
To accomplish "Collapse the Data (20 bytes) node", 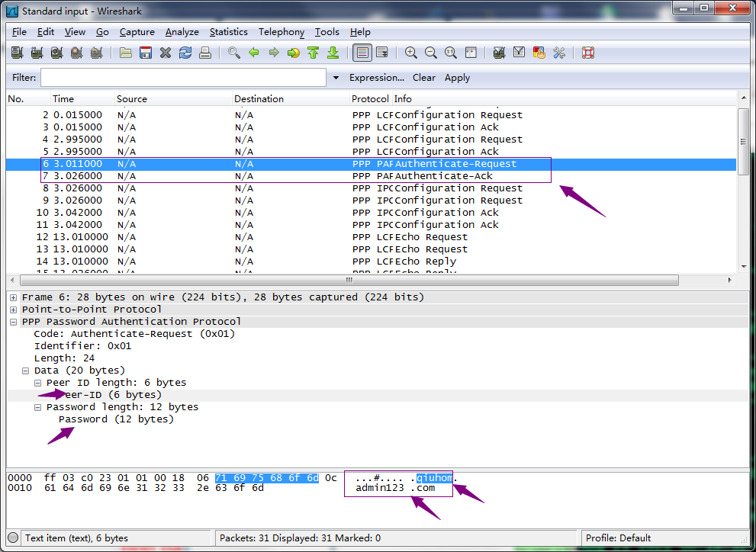I will pyautogui.click(x=25, y=371).
